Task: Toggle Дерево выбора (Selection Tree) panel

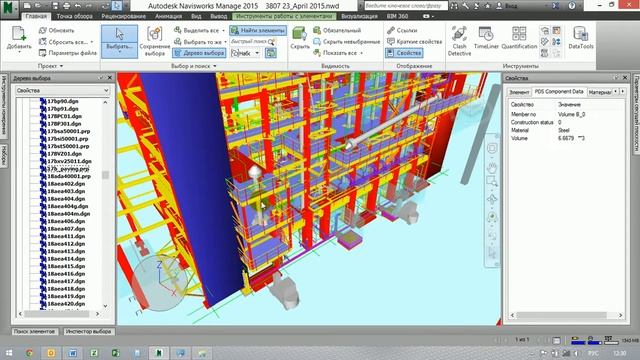Action: click(x=199, y=53)
